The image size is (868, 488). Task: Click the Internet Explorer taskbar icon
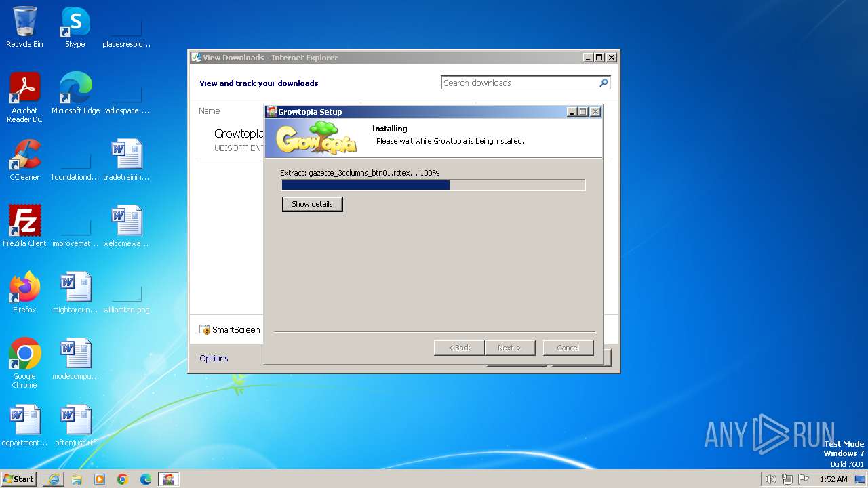(x=54, y=479)
